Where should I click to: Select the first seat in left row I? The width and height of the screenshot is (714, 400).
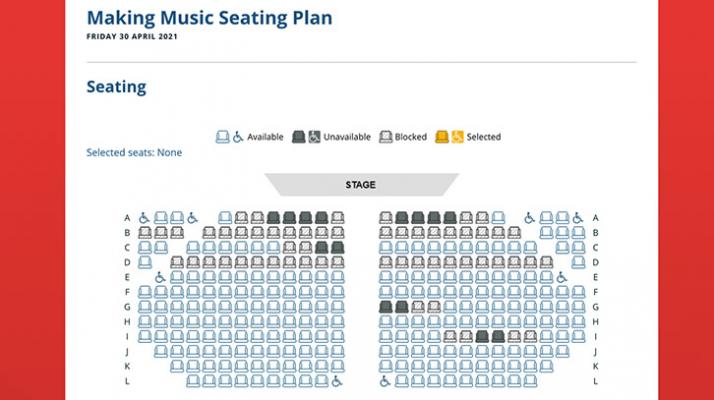coord(144,337)
